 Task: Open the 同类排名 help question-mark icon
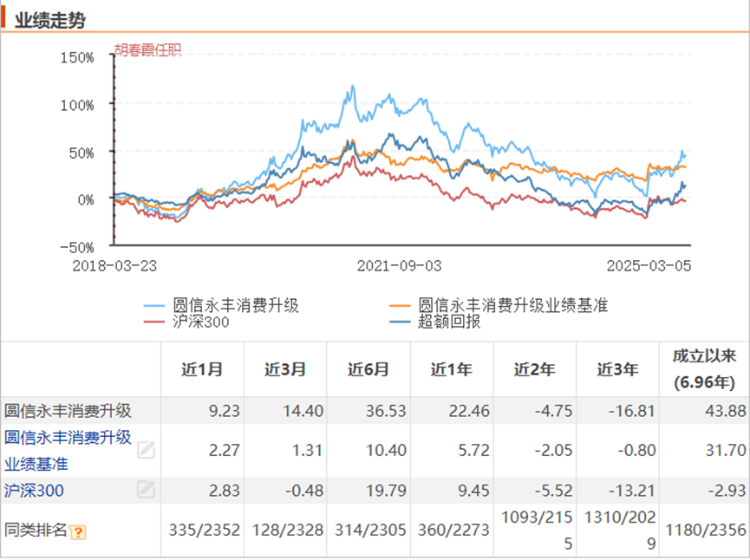click(77, 532)
